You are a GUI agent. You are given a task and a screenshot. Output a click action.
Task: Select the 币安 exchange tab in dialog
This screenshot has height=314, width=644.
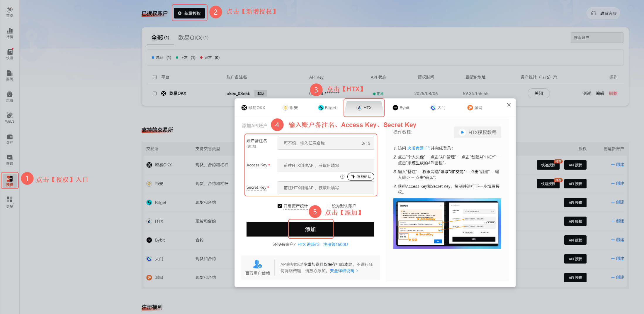(x=290, y=108)
